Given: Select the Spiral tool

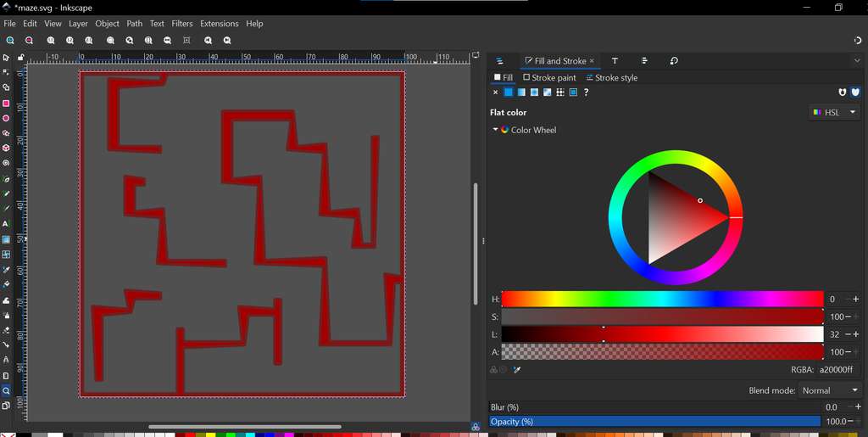Looking at the screenshot, I should (x=6, y=164).
